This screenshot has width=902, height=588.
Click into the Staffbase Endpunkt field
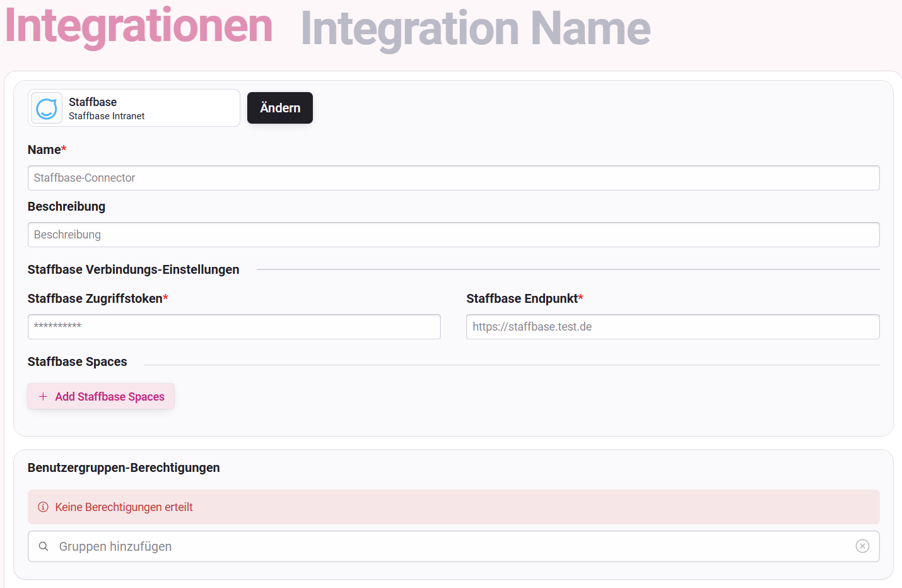[673, 327]
